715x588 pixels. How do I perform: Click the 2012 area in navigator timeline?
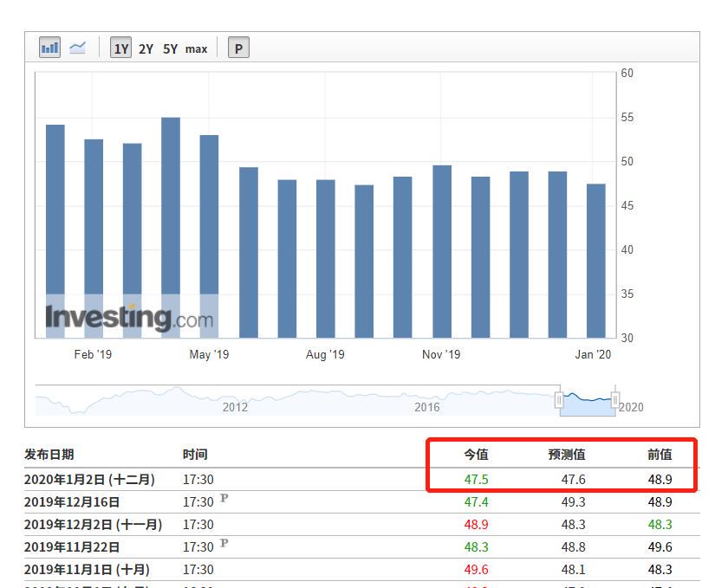[x=235, y=406]
